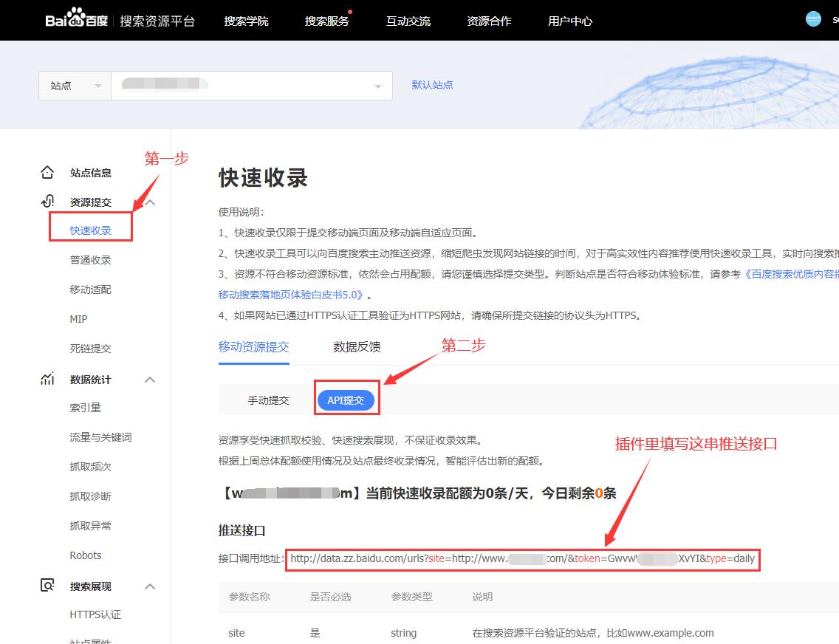Click the 是否必选 column header

[x=330, y=597]
